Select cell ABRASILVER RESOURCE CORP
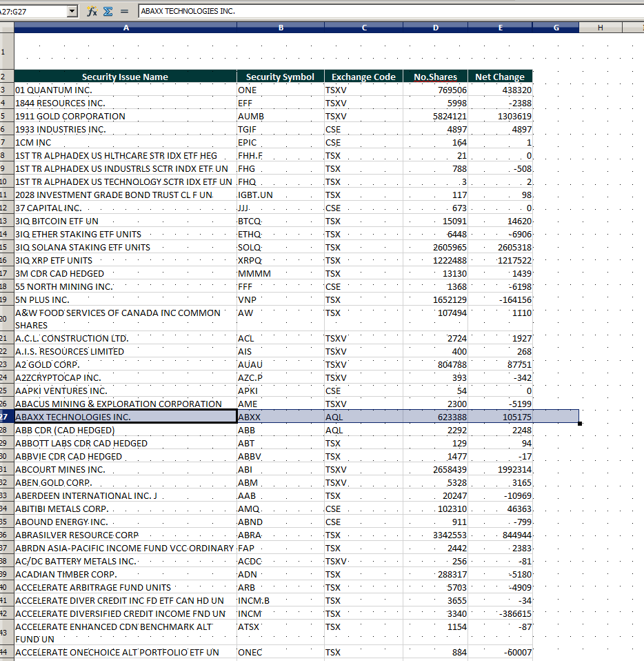The height and width of the screenshot is (661, 644). (x=125, y=535)
